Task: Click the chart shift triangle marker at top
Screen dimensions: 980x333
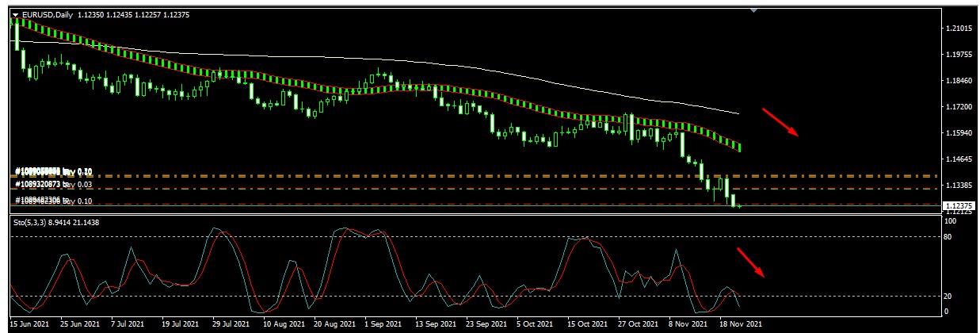Action: pyautogui.click(x=753, y=10)
